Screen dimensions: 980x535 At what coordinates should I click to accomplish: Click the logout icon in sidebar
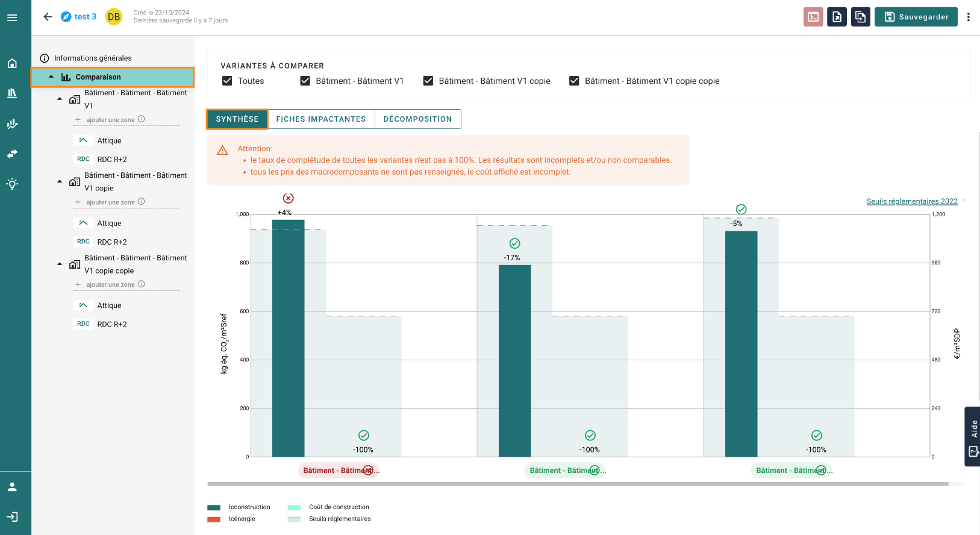12,517
